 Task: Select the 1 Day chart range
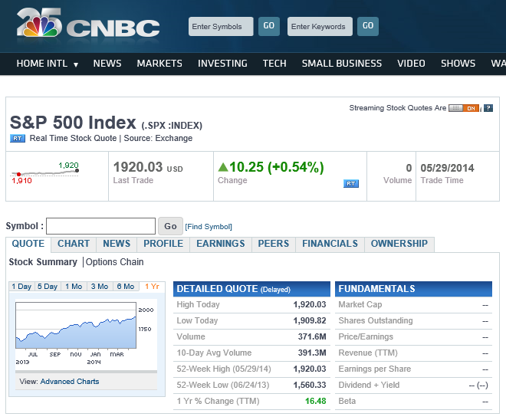coord(21,287)
